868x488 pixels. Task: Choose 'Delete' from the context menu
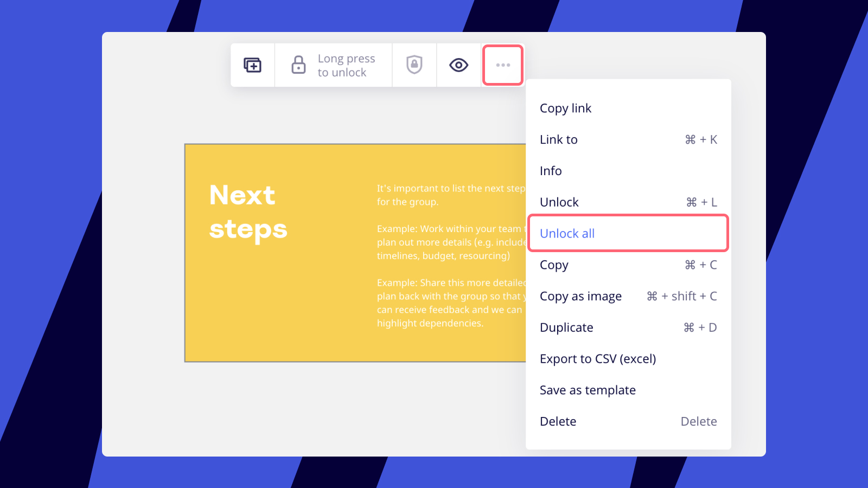[558, 422]
